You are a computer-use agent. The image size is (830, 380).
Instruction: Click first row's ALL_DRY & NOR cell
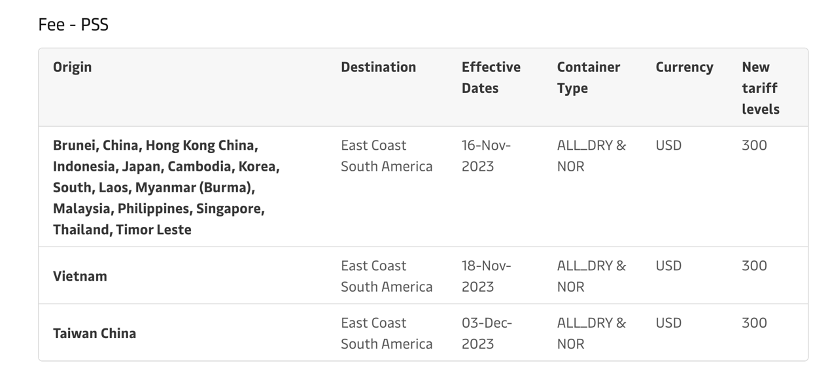pyautogui.click(x=591, y=156)
